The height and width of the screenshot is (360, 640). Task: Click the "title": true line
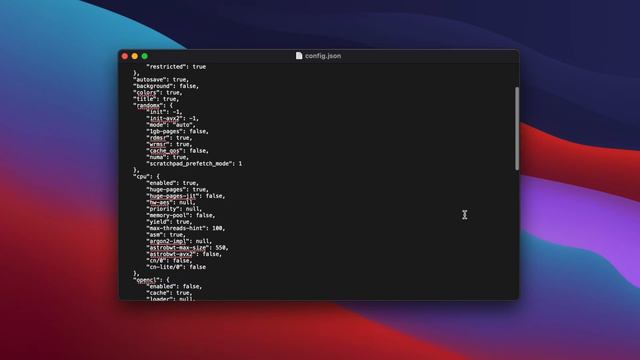[156, 99]
